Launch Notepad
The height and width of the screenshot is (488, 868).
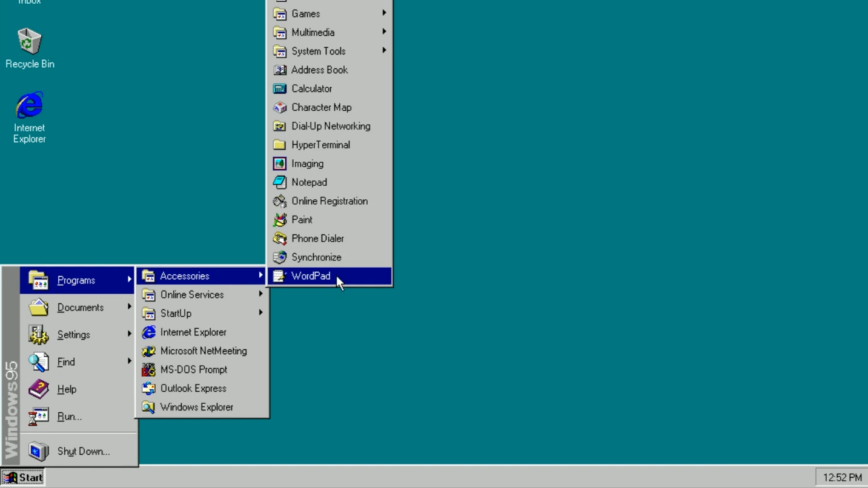[310, 182]
